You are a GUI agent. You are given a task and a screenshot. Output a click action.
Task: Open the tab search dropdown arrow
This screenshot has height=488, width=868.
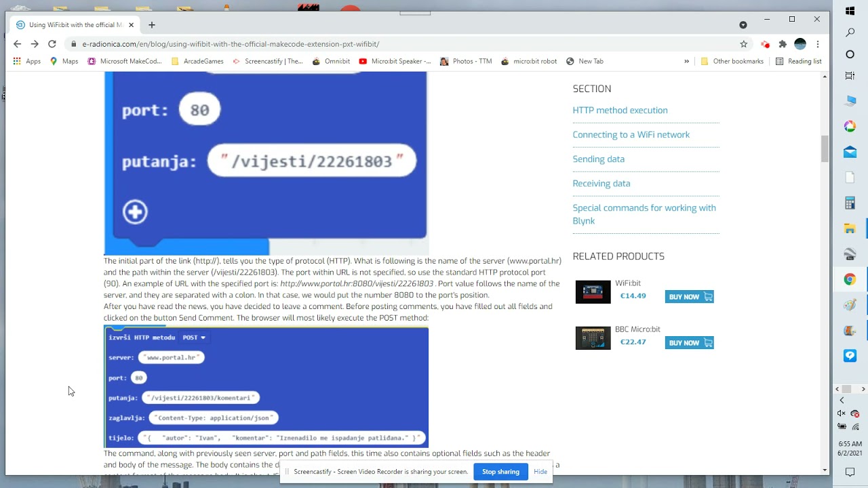click(743, 25)
